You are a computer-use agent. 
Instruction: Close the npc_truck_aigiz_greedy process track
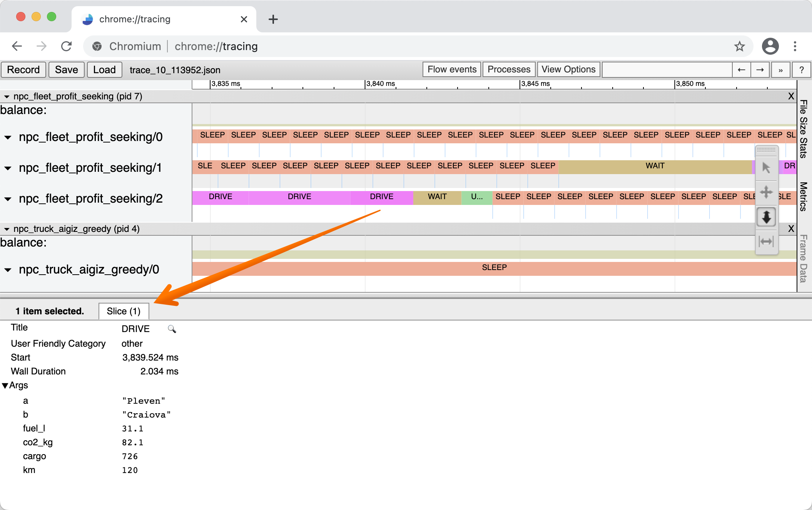click(x=791, y=229)
